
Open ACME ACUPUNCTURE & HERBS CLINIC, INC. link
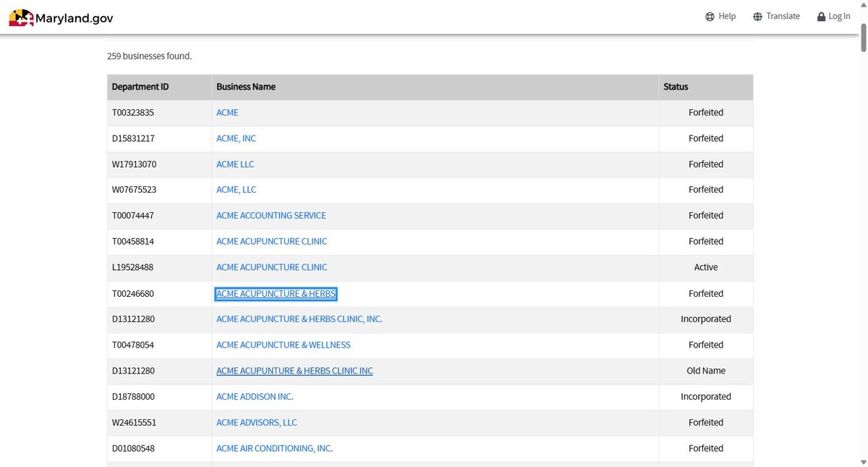(x=299, y=319)
